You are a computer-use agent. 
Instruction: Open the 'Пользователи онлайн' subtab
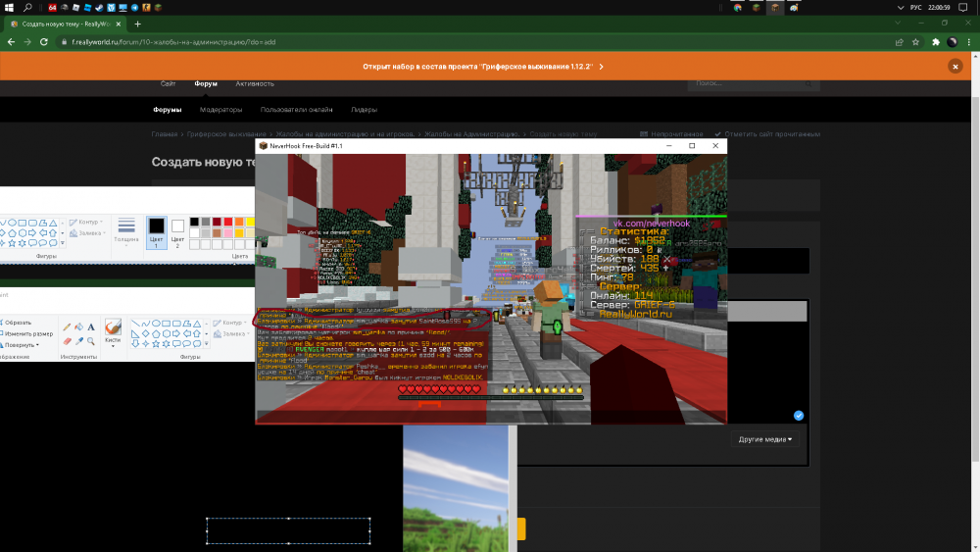(296, 110)
